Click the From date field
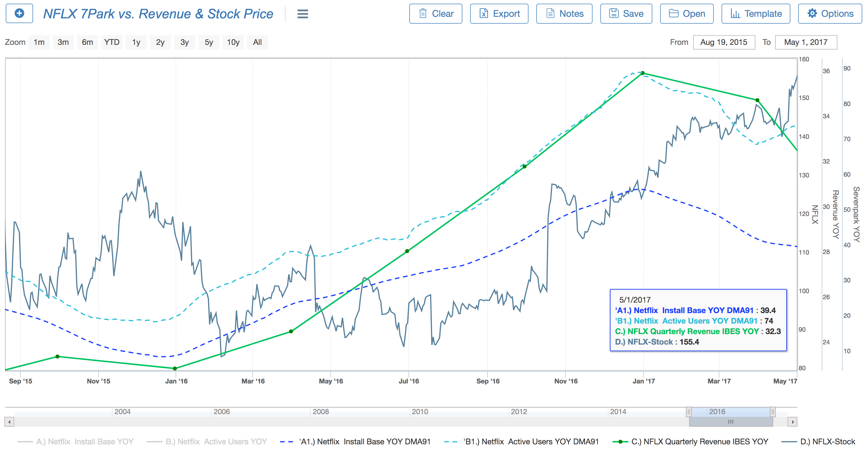The image size is (868, 453). (724, 42)
